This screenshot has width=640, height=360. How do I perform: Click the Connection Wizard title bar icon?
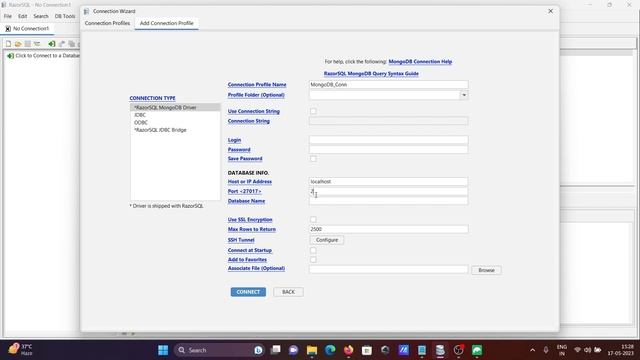[x=87, y=11]
